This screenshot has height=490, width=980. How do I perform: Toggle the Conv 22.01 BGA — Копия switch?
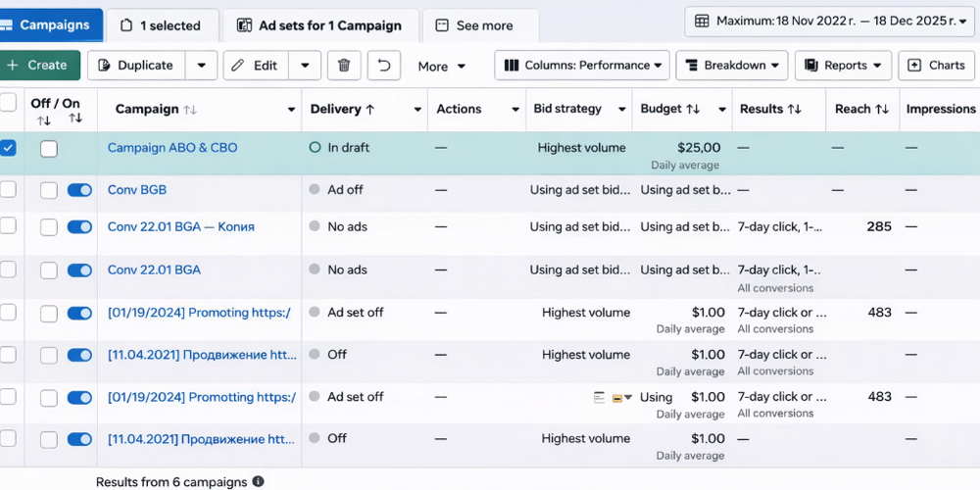tap(79, 227)
